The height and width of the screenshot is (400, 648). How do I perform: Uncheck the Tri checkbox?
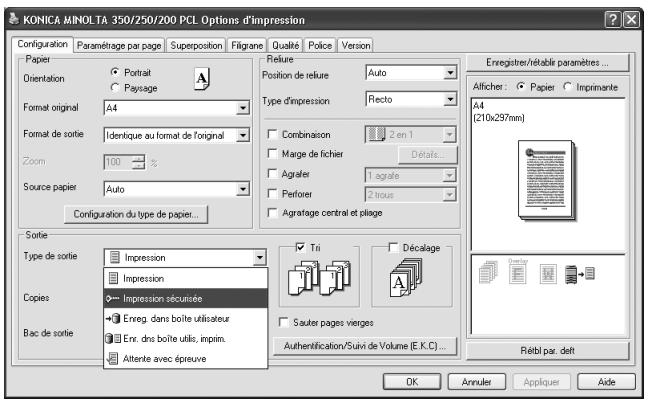[300, 247]
